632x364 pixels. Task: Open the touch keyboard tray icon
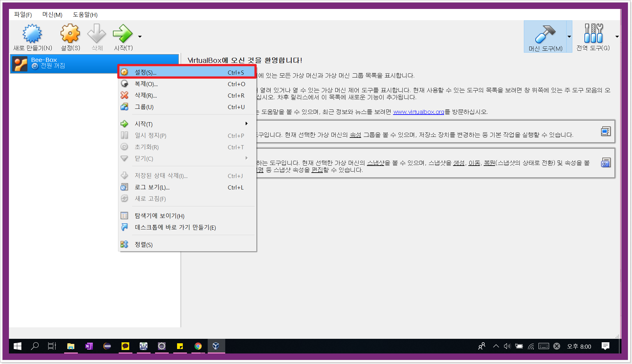point(544,346)
